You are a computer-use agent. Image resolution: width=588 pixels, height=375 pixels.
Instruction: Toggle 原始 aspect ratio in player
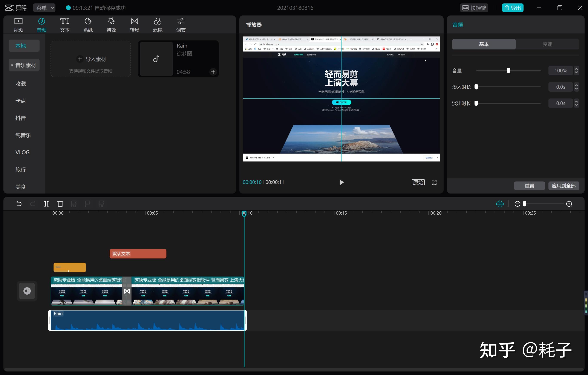click(x=418, y=183)
